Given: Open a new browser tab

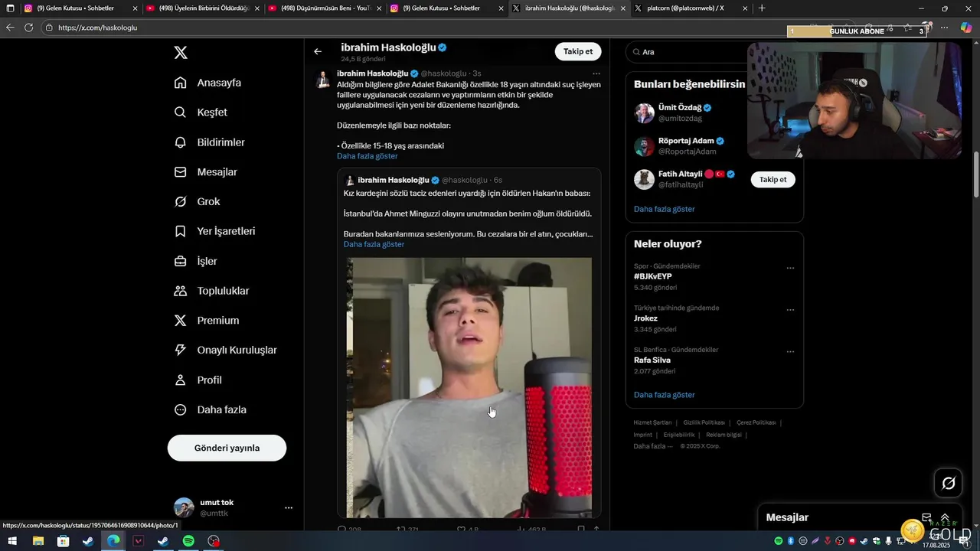Looking at the screenshot, I should pyautogui.click(x=762, y=8).
